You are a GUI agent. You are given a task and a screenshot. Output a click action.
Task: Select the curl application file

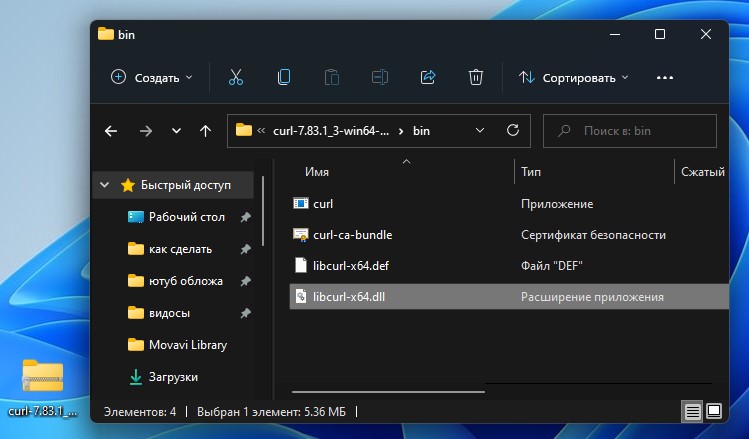tap(323, 204)
